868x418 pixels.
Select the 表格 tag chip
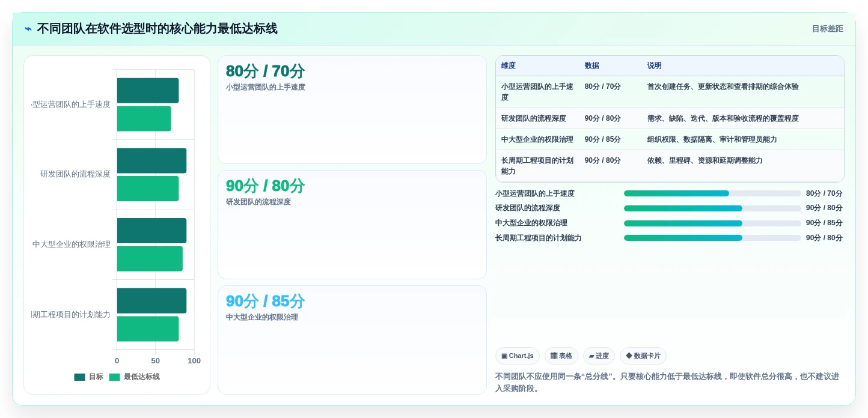(561, 356)
